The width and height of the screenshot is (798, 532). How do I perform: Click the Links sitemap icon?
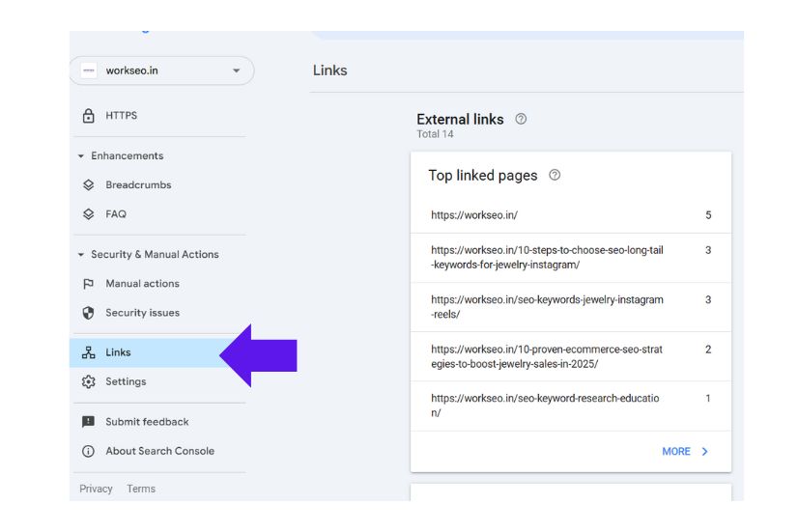pyautogui.click(x=89, y=352)
